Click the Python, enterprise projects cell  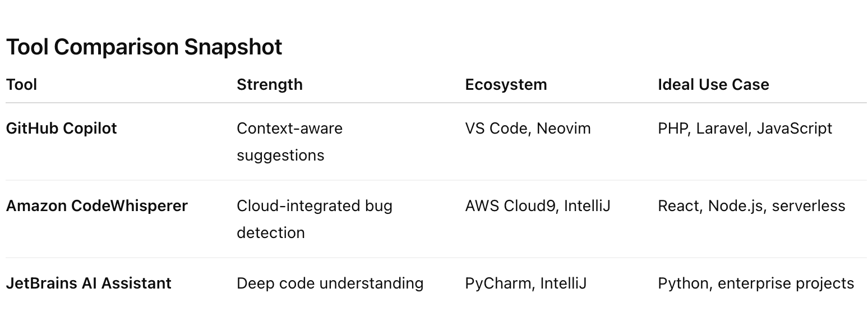click(756, 283)
